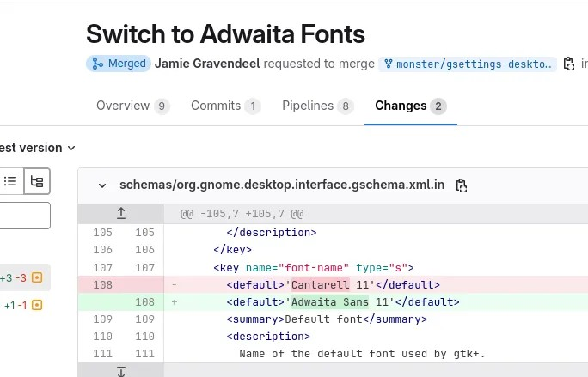
Task: Expand diff lines downward below line 111
Action: tap(120, 371)
